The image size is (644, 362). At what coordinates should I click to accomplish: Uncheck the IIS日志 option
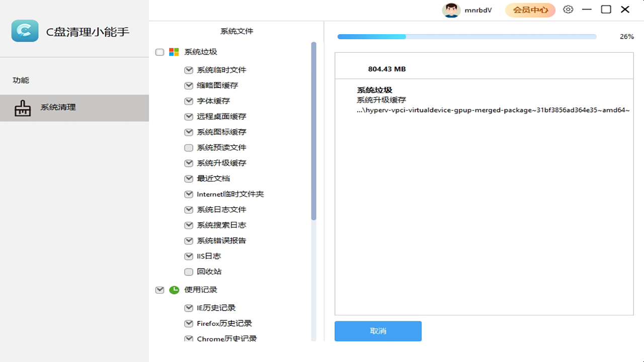point(188,256)
